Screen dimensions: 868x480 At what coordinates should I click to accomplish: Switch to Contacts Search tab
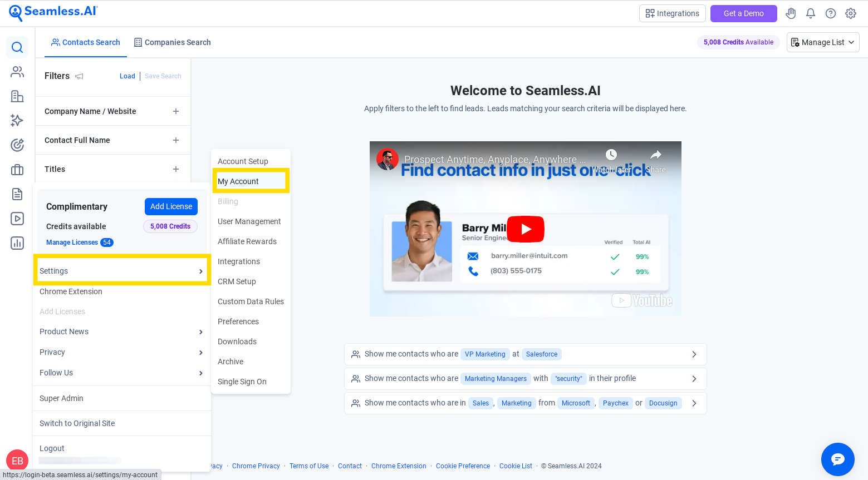click(86, 42)
